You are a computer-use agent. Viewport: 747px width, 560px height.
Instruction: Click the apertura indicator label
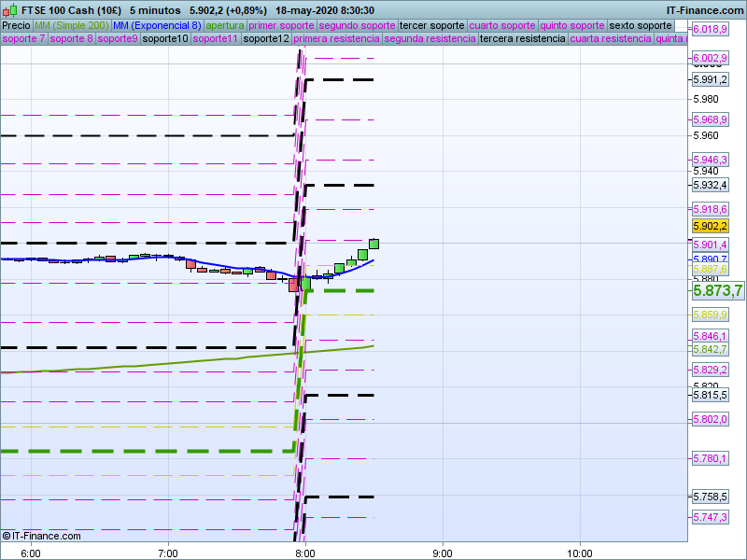(x=225, y=25)
